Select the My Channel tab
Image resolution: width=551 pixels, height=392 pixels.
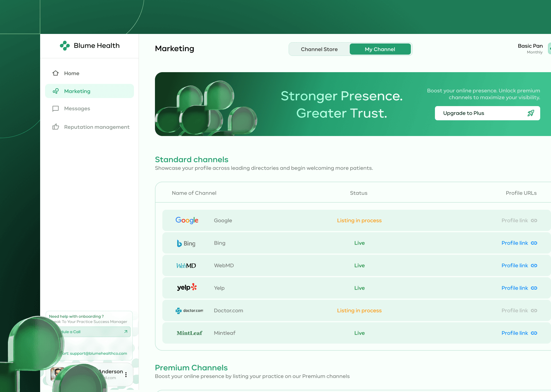[x=380, y=49]
